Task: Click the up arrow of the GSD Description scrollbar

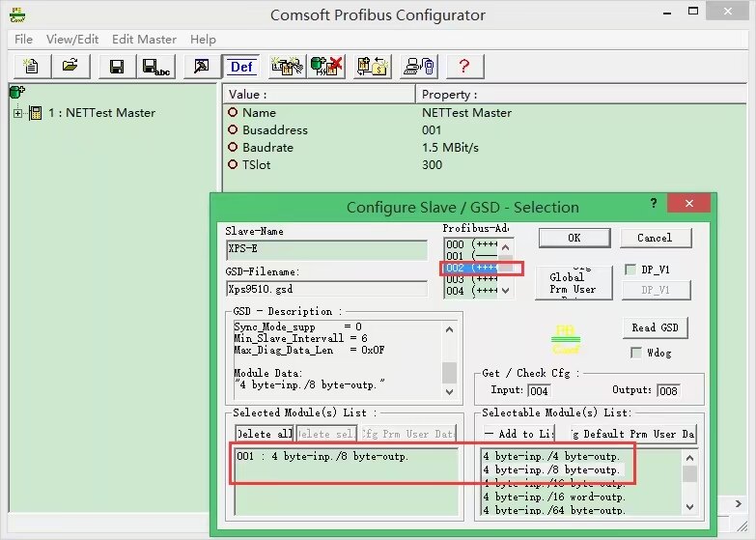Action: point(449,329)
